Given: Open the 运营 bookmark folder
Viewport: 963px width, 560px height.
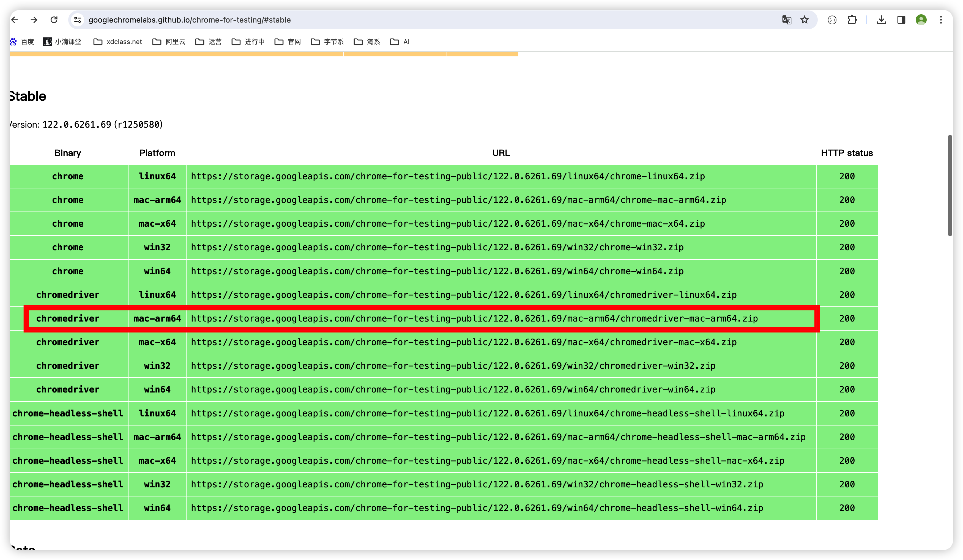Looking at the screenshot, I should coord(208,42).
